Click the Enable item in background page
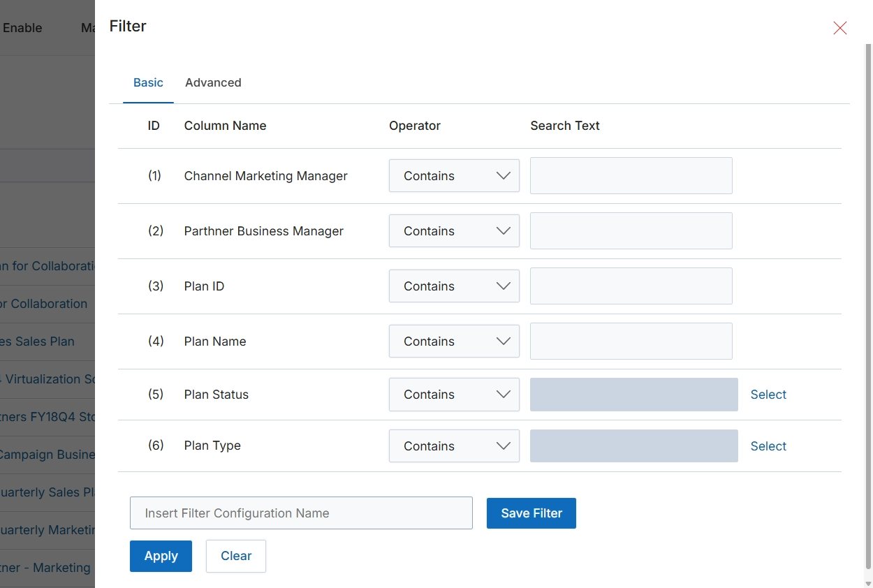This screenshot has width=873, height=588. (22, 28)
